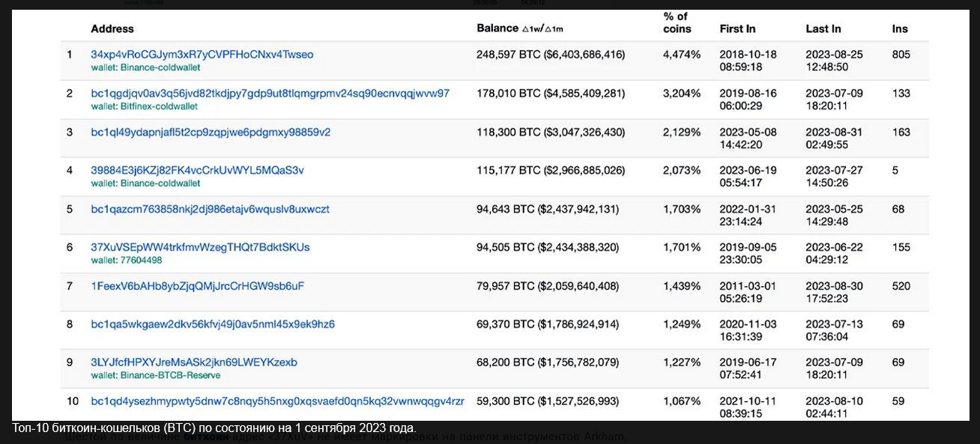Select balance 178,010 BTC ($4,585,409,281)

pyautogui.click(x=551, y=94)
